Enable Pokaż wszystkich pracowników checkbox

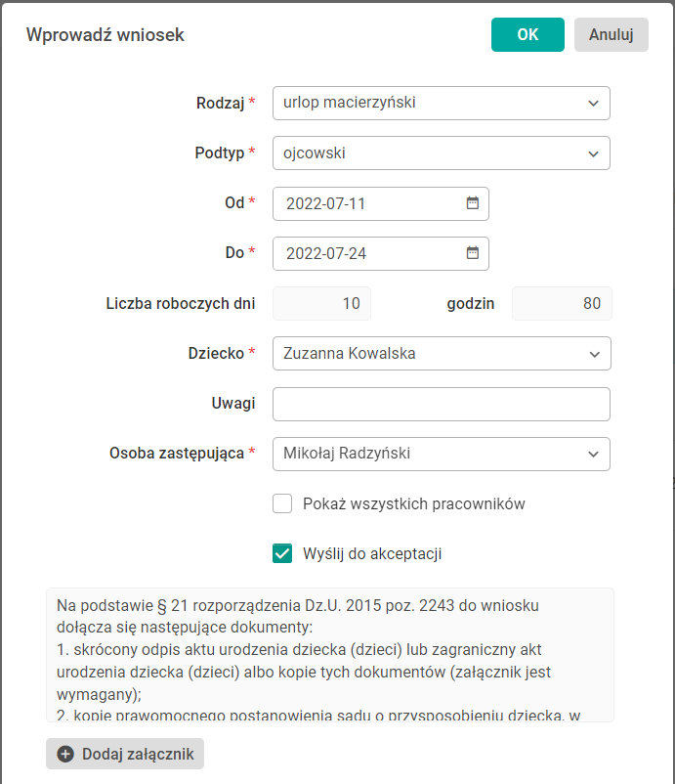(282, 504)
